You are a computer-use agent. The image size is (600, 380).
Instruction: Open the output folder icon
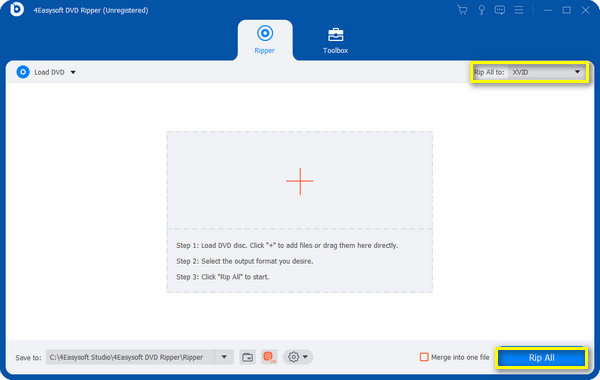pyautogui.click(x=248, y=357)
